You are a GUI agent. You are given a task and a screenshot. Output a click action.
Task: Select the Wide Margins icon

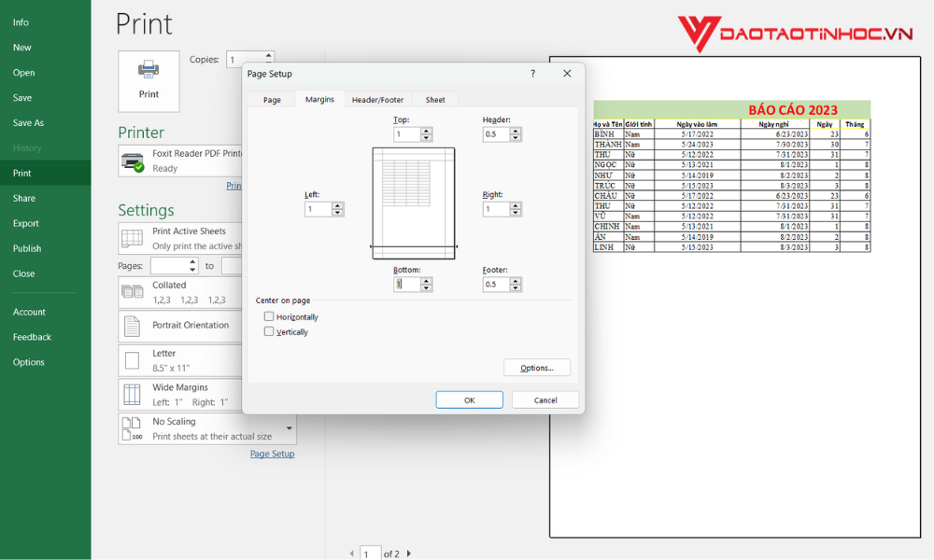(x=131, y=394)
